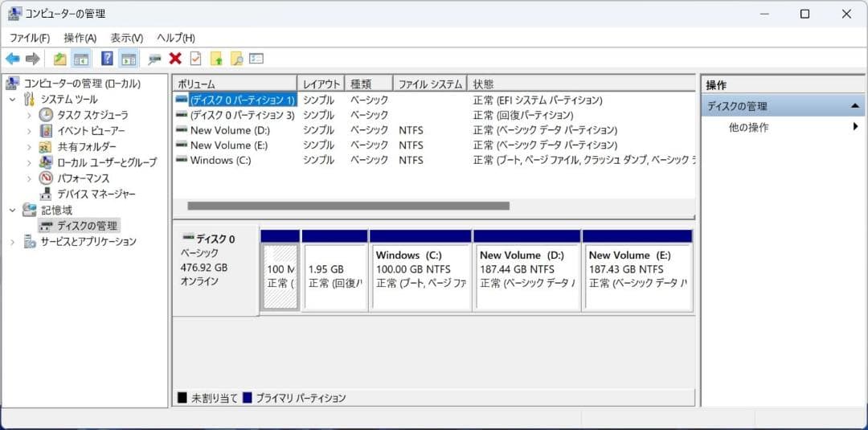
Task: Select デバイス マネージャー in the tree
Action: point(96,195)
